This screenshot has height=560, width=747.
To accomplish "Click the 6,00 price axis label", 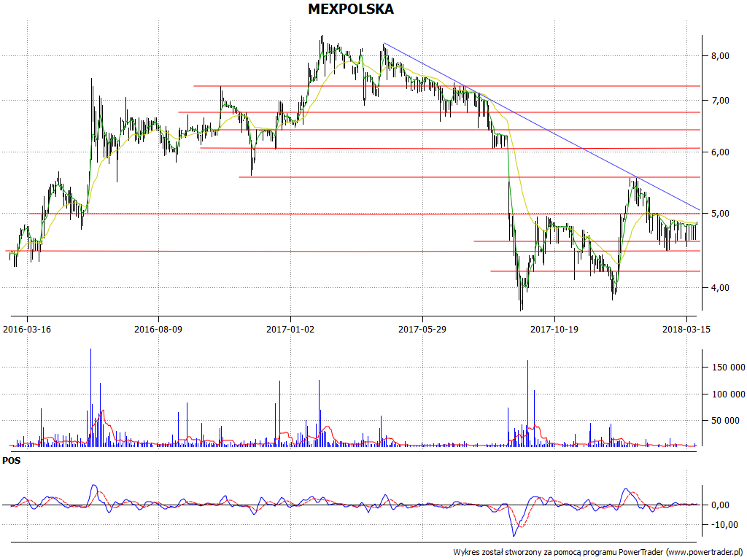I will (720, 152).
